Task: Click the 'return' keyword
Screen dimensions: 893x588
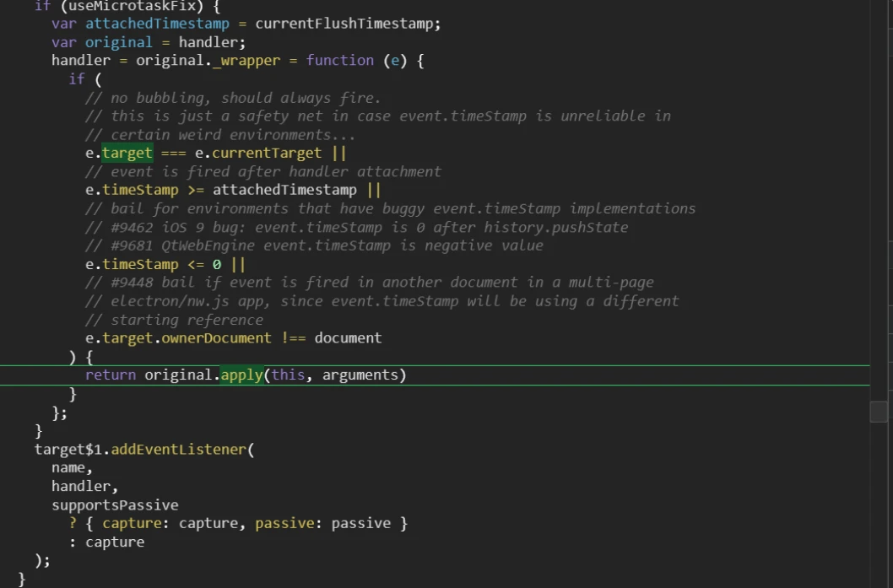Action: click(x=111, y=375)
